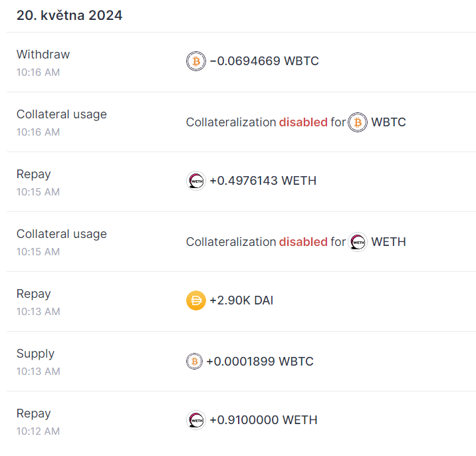Click red 'disabled' text in the WETH row
Screen dimensions: 476x456
(303, 242)
